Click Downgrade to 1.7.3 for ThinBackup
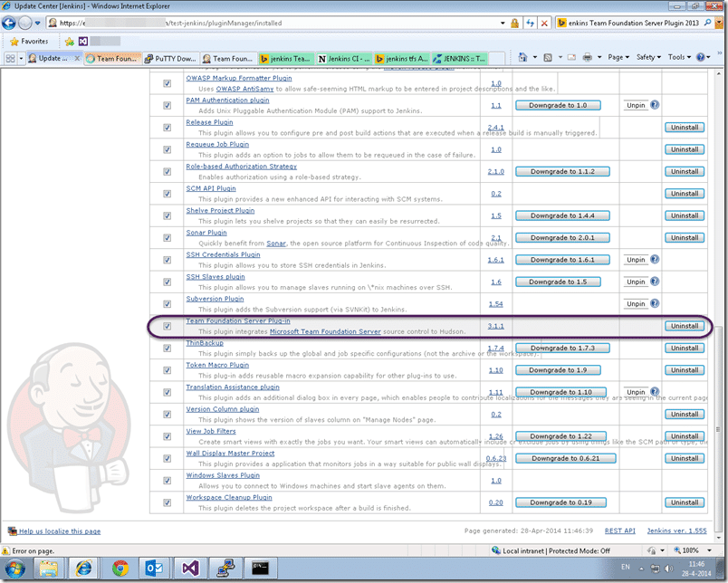Image resolution: width=728 pixels, height=583 pixels. click(x=562, y=349)
